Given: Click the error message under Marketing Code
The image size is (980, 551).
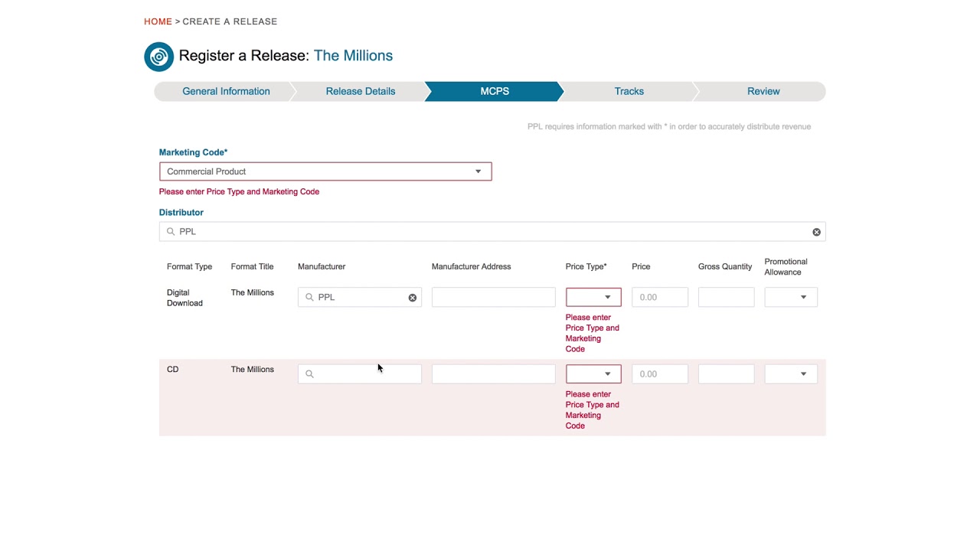Looking at the screenshot, I should tap(239, 192).
